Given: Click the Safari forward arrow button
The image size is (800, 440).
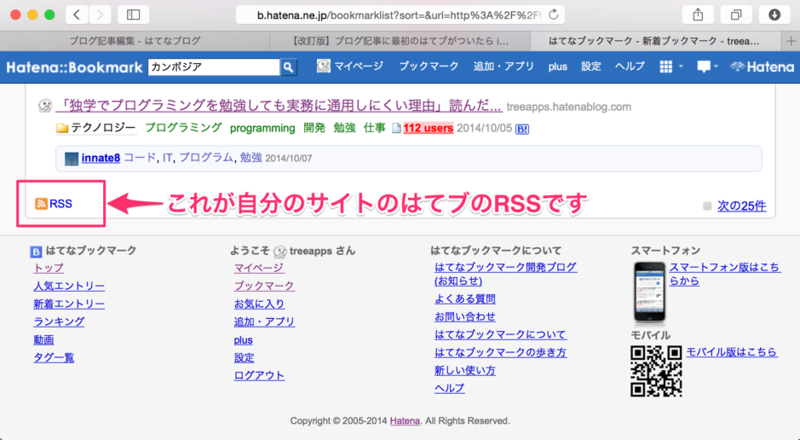Looking at the screenshot, I should coord(100,15).
